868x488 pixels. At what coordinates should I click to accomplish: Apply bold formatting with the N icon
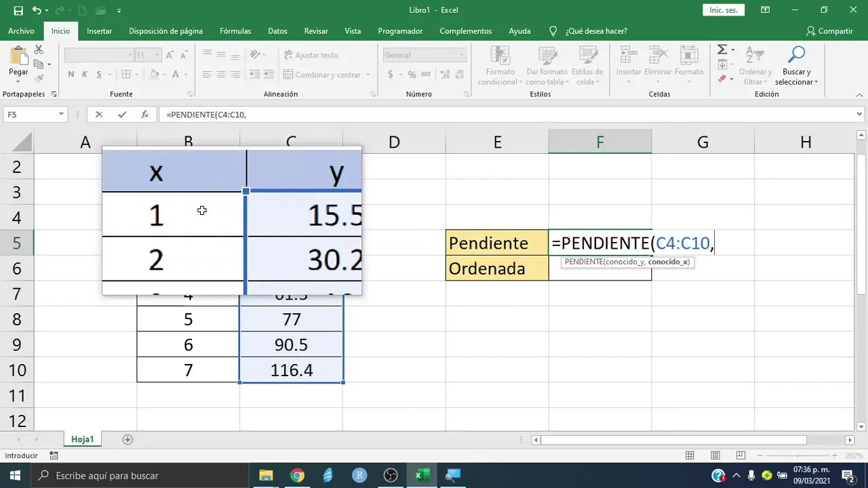click(x=71, y=73)
